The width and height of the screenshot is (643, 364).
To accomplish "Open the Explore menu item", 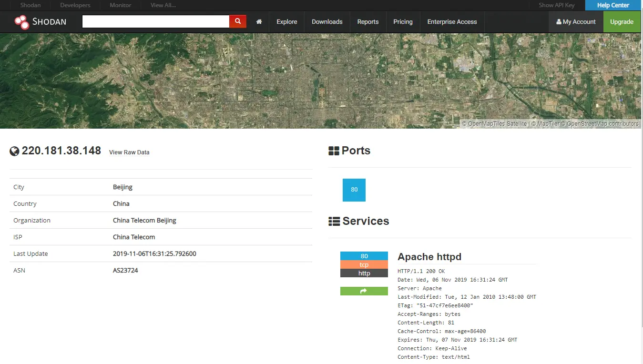I will [287, 22].
